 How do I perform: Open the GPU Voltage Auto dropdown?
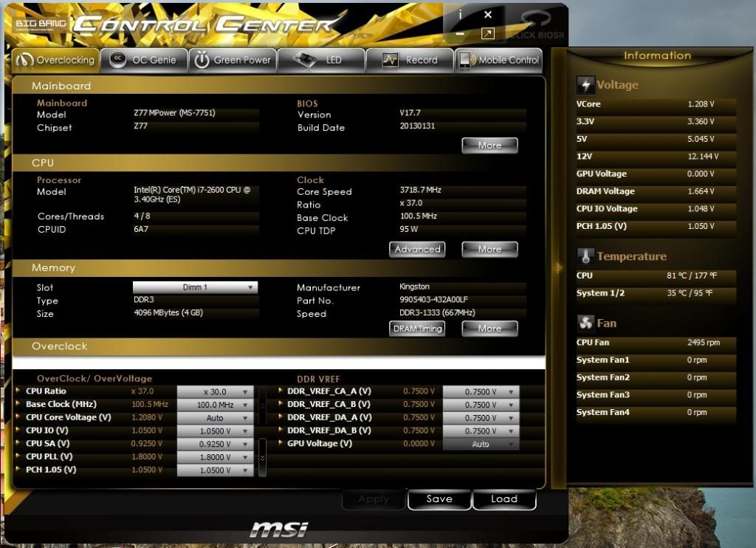(x=481, y=444)
